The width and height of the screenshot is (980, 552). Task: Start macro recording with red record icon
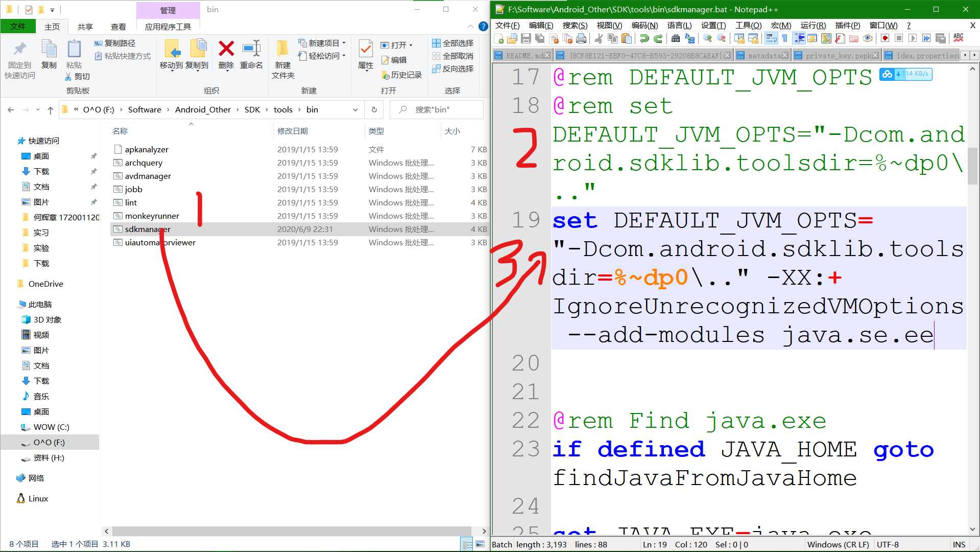tap(885, 38)
